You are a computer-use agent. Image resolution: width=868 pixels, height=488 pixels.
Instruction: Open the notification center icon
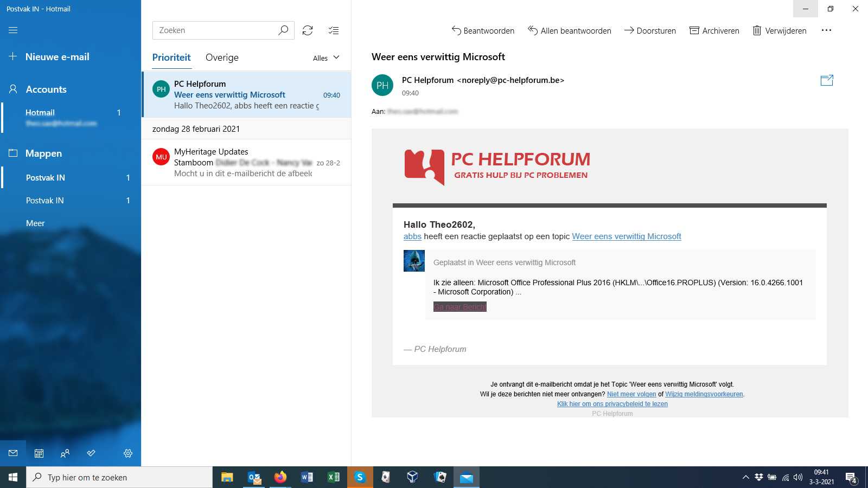pyautogui.click(x=851, y=478)
